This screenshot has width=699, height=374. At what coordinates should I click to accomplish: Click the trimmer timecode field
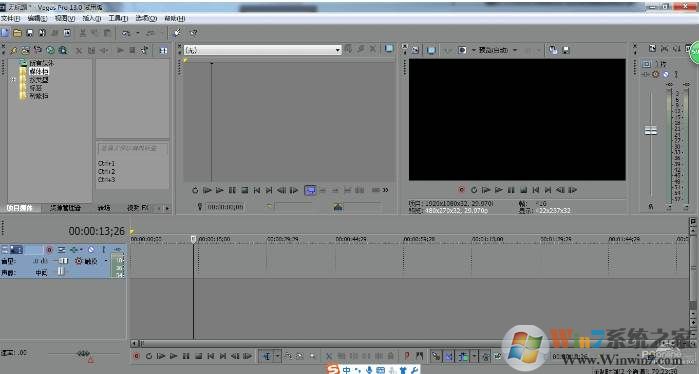coord(225,207)
